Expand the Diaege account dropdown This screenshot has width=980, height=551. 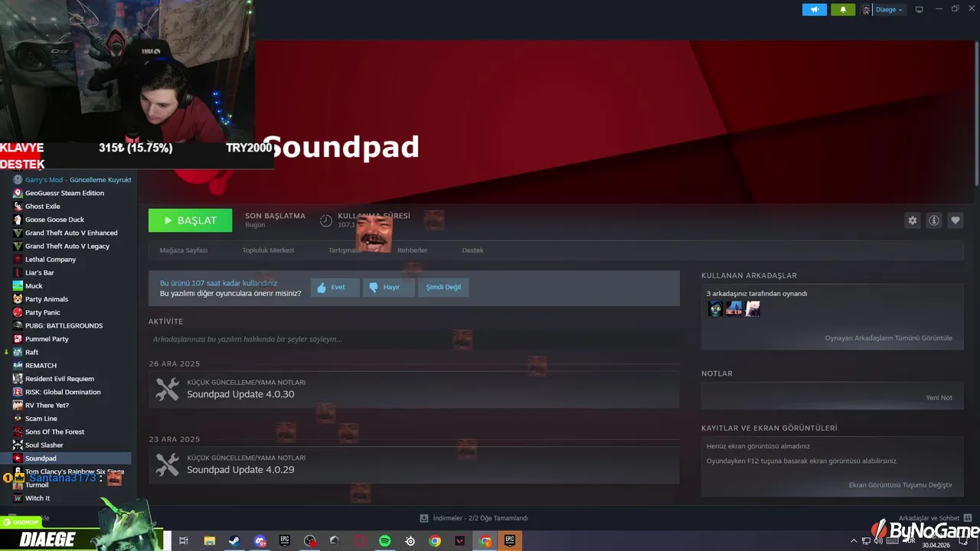tap(889, 10)
